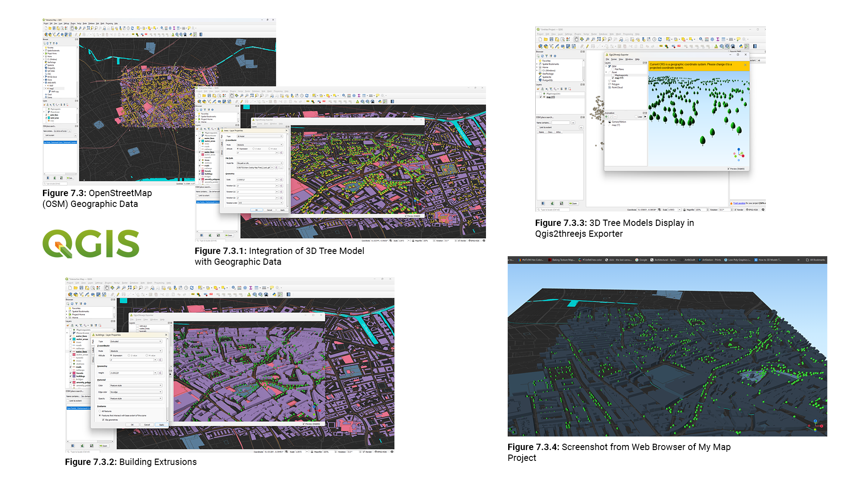Click Identify Features icon in tree model integration screenshot

pyautogui.click(x=344, y=95)
